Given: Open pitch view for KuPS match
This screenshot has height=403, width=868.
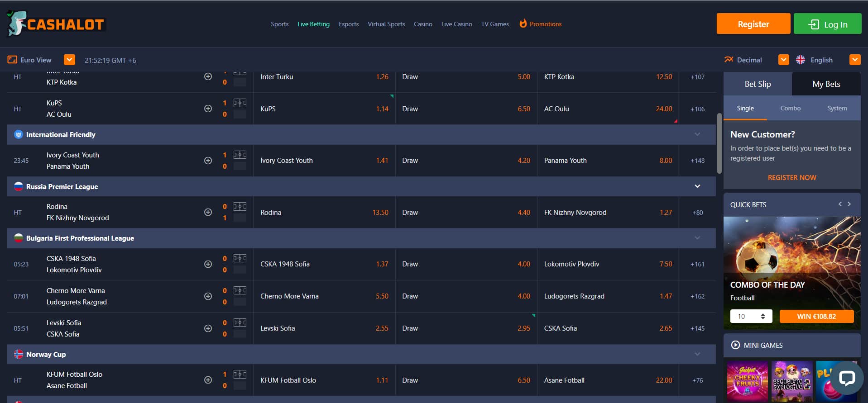Looking at the screenshot, I should (x=240, y=103).
